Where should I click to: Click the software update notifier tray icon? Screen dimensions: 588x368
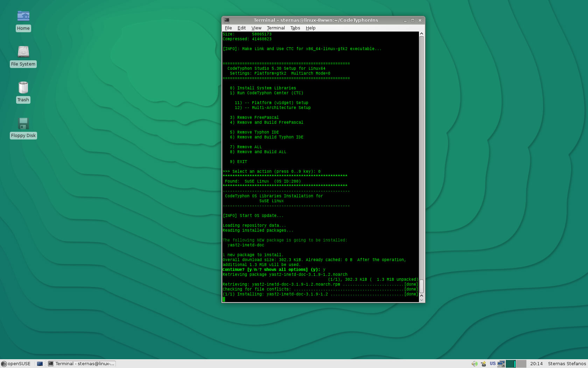point(483,364)
